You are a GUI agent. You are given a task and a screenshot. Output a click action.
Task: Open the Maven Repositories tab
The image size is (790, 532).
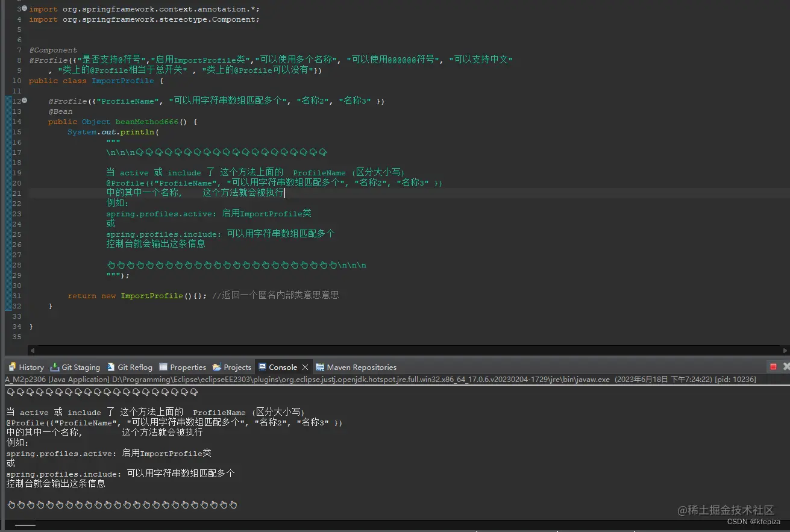362,367
